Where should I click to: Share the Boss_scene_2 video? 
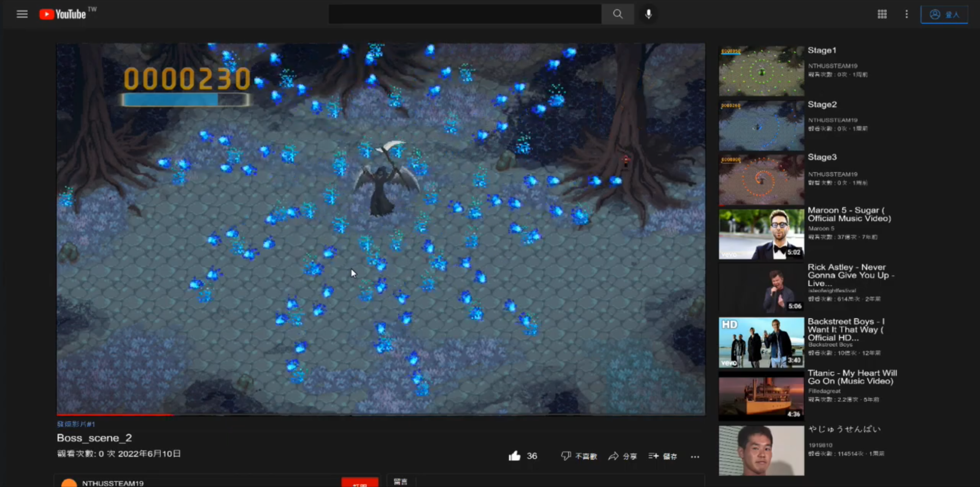coord(622,456)
